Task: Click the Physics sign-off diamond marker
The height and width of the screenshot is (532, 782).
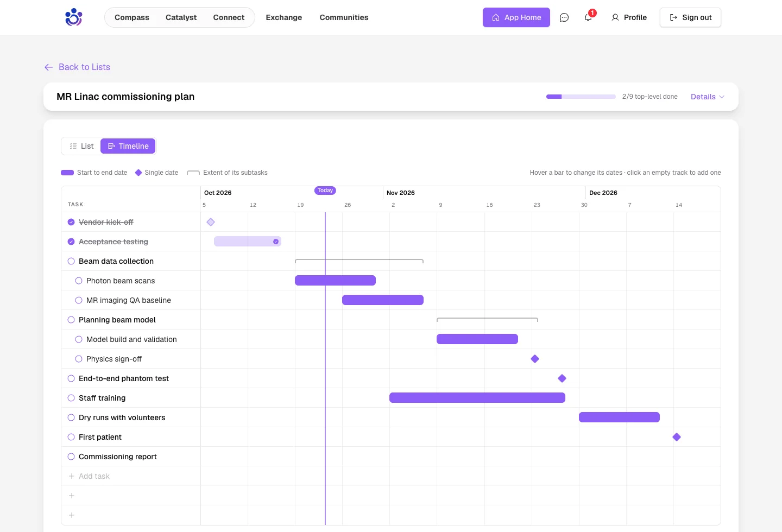Action: 535,359
